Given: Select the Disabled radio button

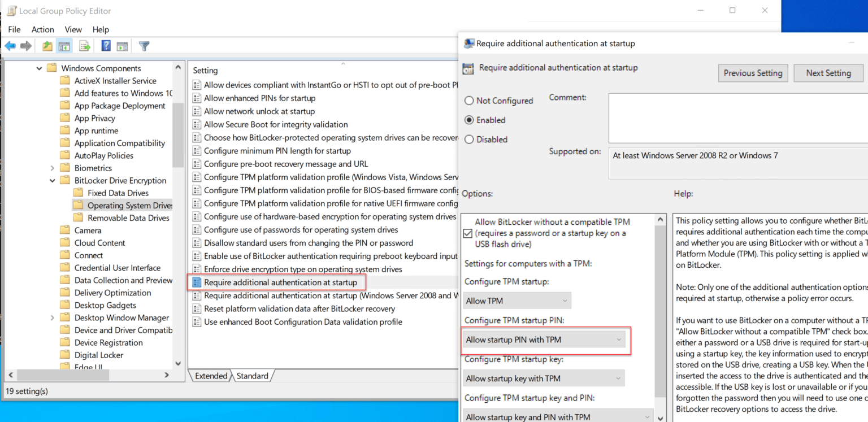Looking at the screenshot, I should [x=469, y=140].
